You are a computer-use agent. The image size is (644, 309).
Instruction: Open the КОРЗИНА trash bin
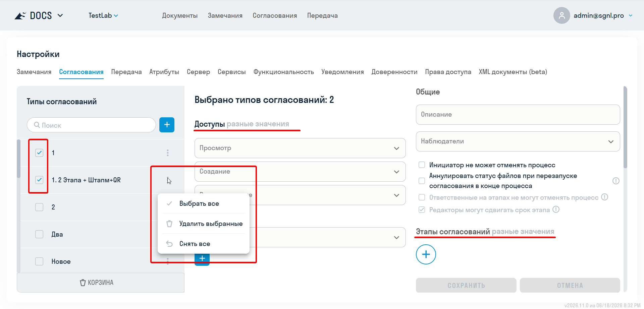pyautogui.click(x=101, y=283)
